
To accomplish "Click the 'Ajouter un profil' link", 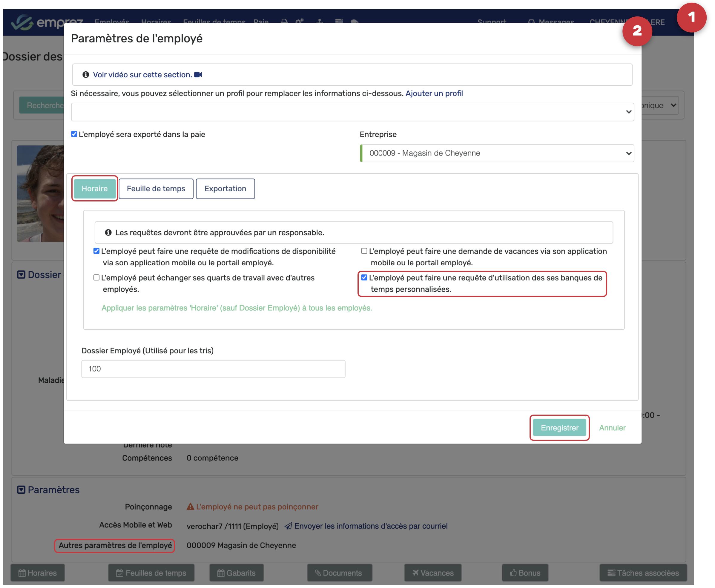I will 434,93.
